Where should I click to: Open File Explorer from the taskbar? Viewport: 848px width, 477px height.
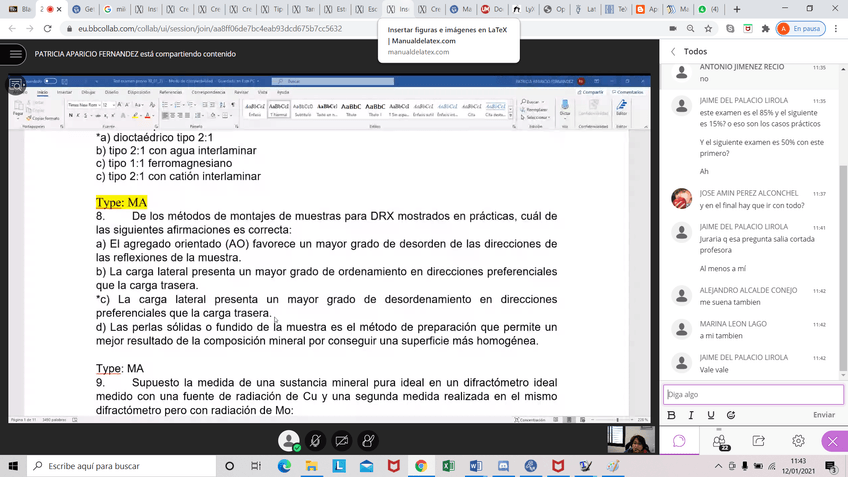[312, 466]
